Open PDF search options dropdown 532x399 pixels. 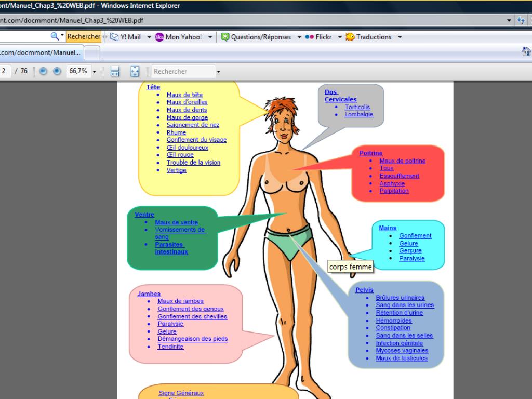coord(218,72)
